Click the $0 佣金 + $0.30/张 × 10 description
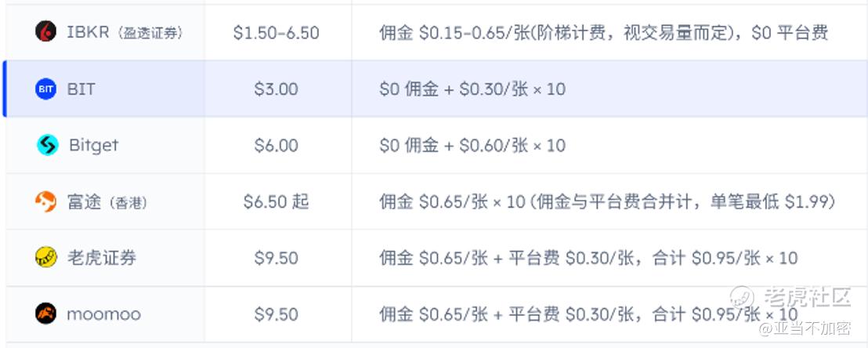 pyautogui.click(x=472, y=89)
